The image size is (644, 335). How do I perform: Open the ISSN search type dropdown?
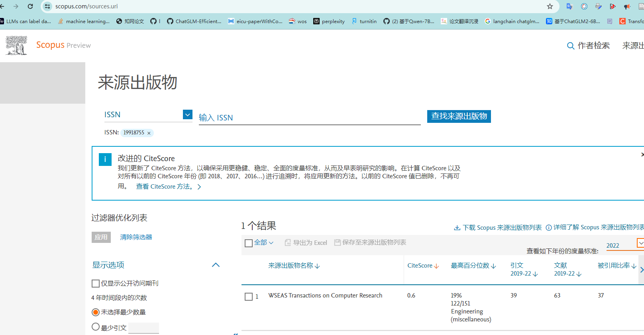[x=188, y=114]
